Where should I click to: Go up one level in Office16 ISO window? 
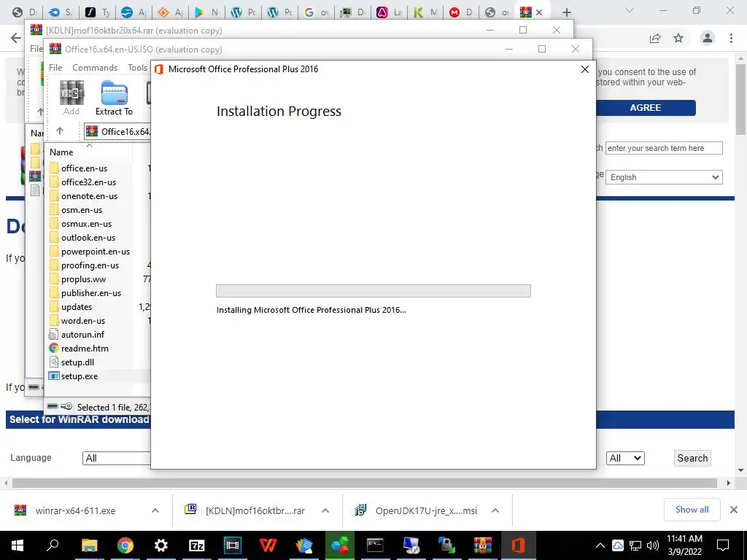(x=60, y=131)
